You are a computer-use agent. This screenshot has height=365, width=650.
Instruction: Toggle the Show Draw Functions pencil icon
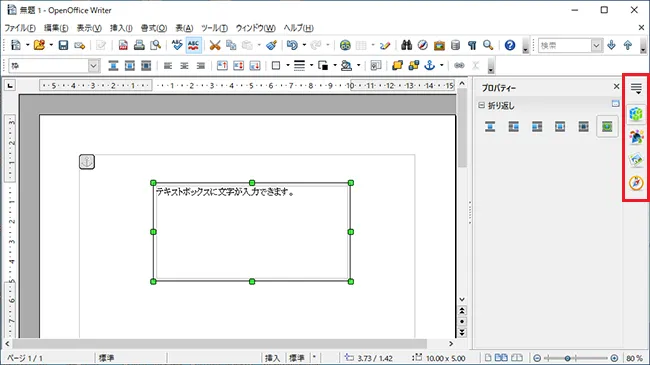coord(385,45)
